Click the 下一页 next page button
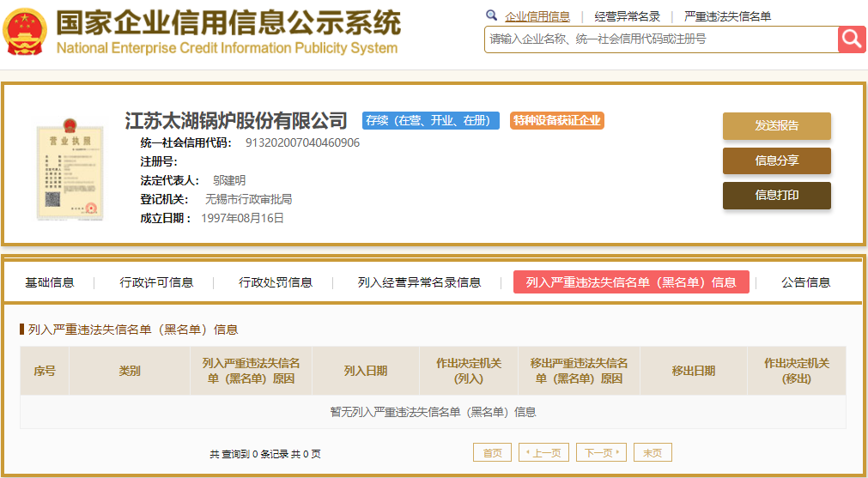This screenshot has width=868, height=478. (601, 452)
